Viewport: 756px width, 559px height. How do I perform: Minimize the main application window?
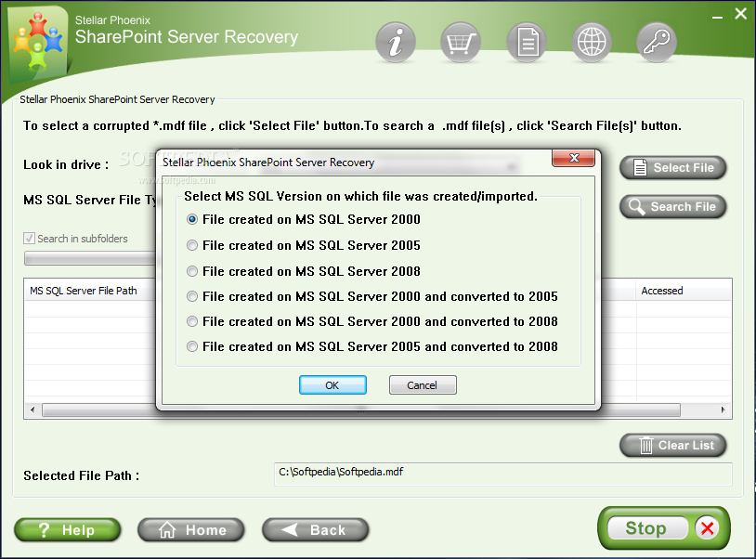coord(717,16)
